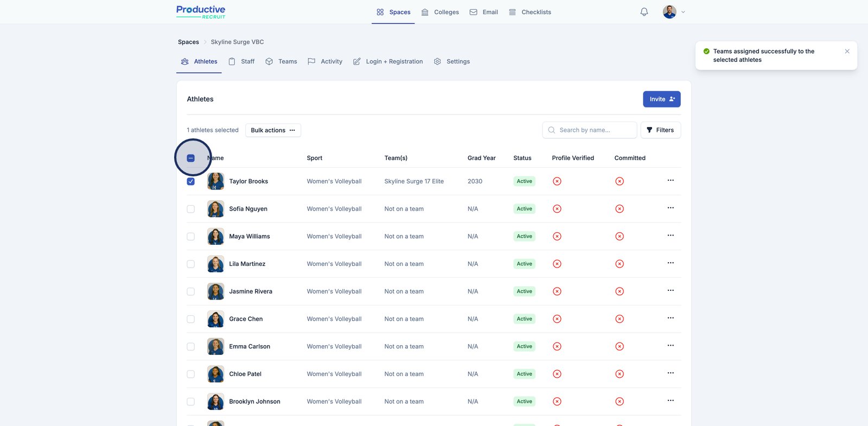Expand the user profile account menu
Viewport: 868px width, 426px height.
674,12
